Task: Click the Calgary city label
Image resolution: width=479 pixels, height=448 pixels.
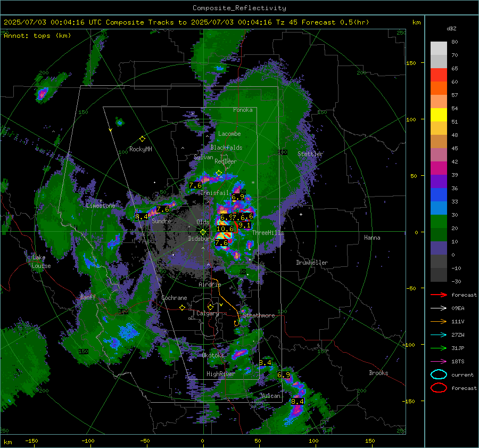Action: coord(208,313)
